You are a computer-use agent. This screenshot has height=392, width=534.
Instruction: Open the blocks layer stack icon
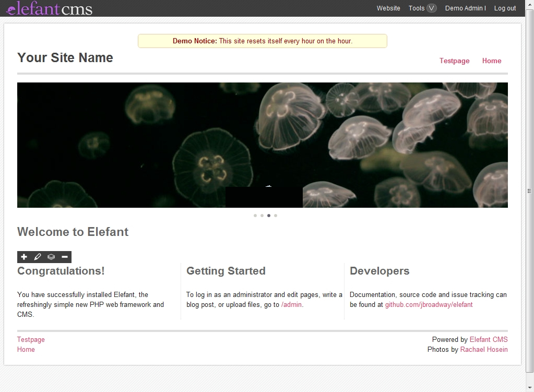click(51, 257)
